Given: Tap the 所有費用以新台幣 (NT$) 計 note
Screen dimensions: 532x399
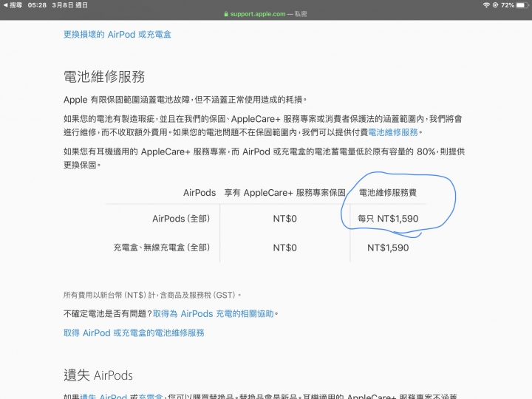Looking at the screenshot, I should 152,295.
